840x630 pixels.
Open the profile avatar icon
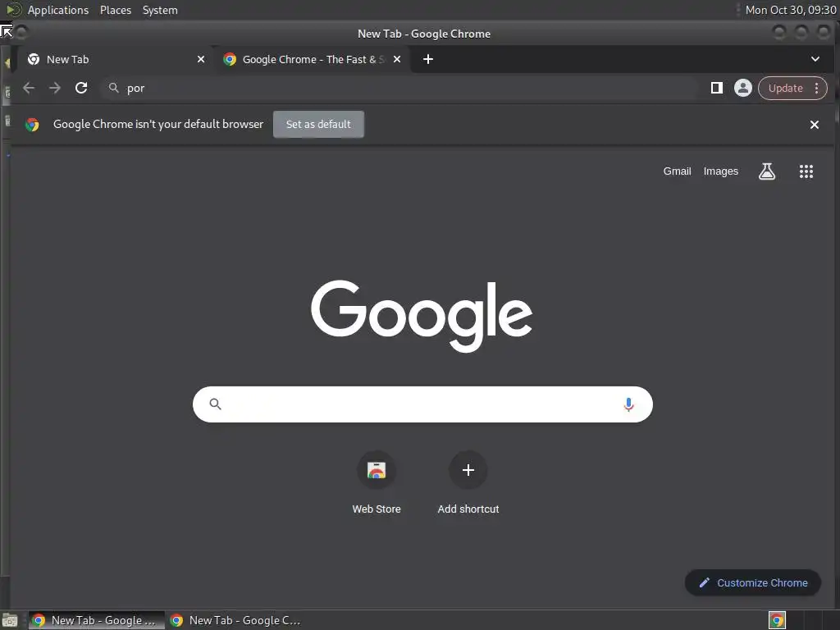[x=742, y=88]
